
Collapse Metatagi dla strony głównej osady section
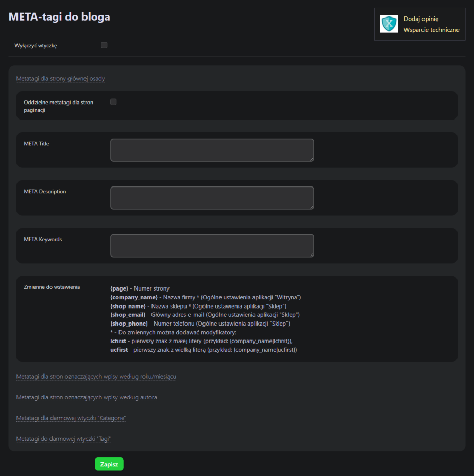(x=61, y=79)
